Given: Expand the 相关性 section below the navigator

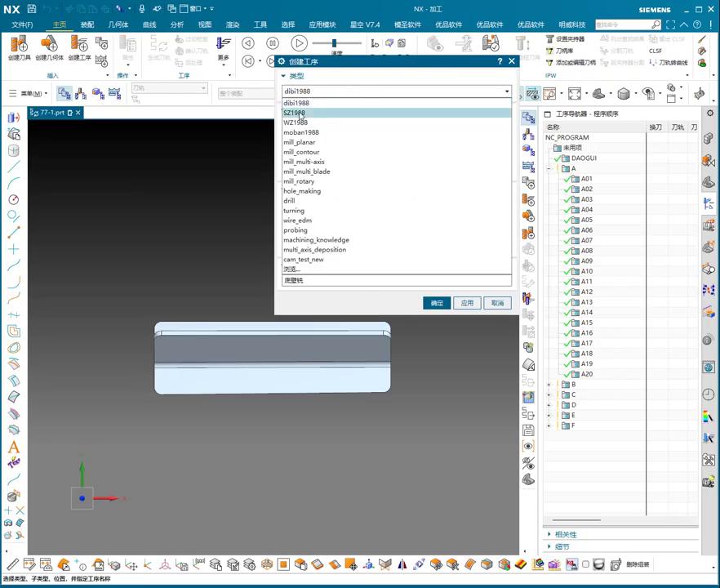Looking at the screenshot, I should tap(549, 534).
